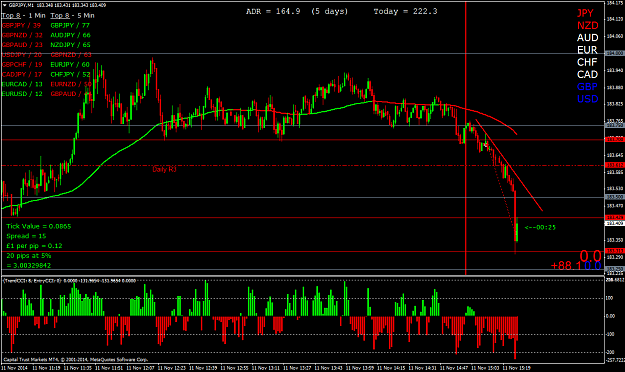Select the vertical red line on the chart
The height and width of the screenshot is (372, 625).
[466, 138]
